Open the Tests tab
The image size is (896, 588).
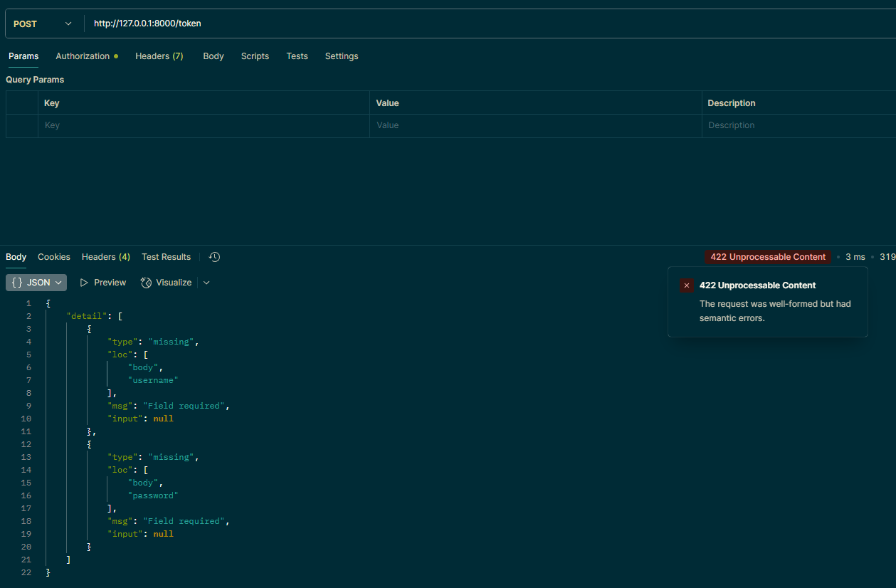coord(297,56)
